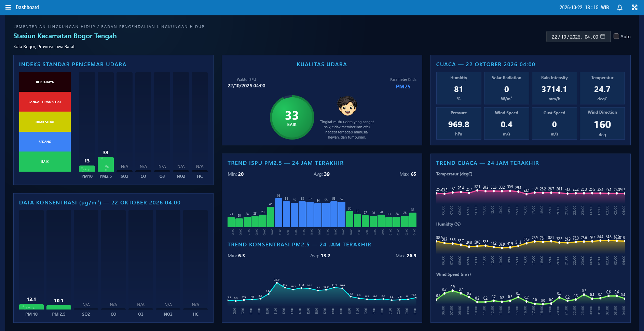Click the Solar Radiation card
This screenshot has height=331, width=644.
[506, 88]
